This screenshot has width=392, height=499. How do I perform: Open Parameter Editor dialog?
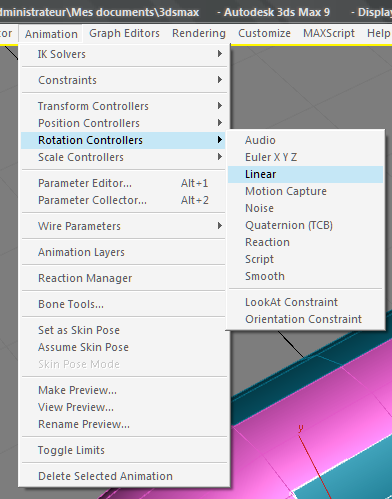click(124, 183)
